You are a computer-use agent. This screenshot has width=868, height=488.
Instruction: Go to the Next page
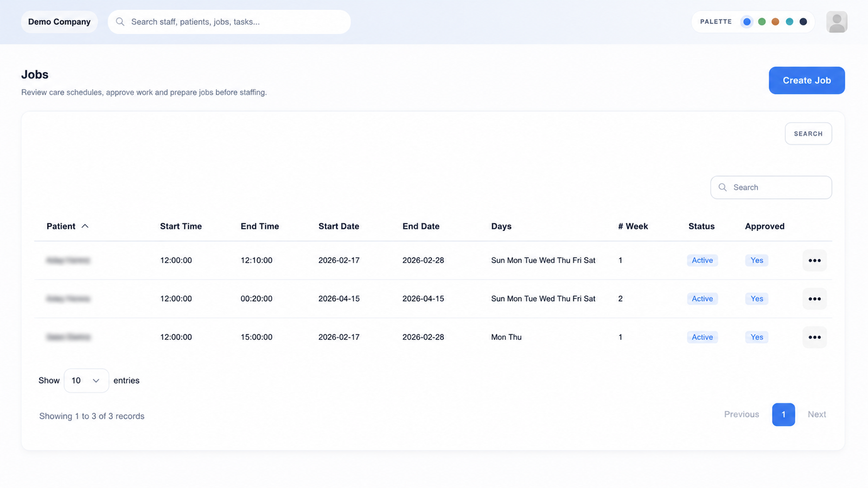point(816,414)
